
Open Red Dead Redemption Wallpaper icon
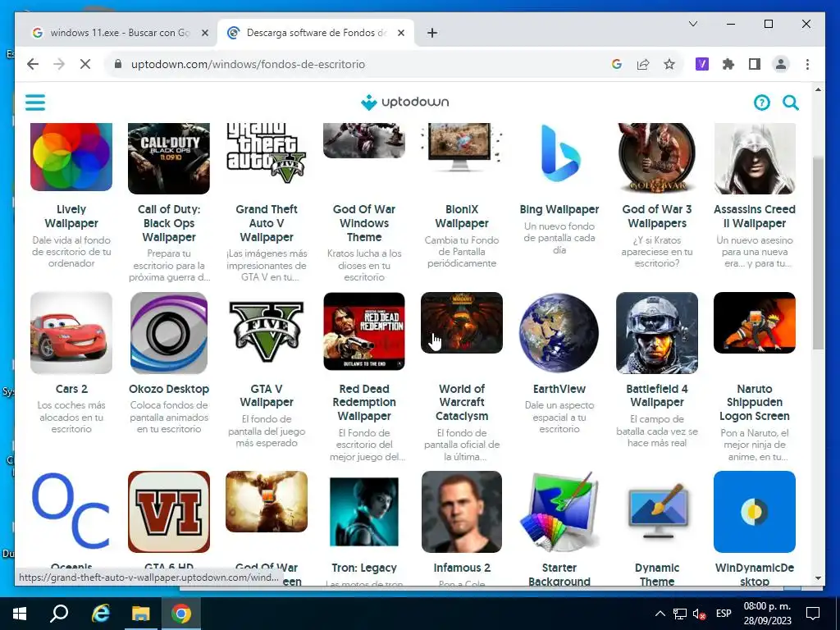tap(364, 331)
